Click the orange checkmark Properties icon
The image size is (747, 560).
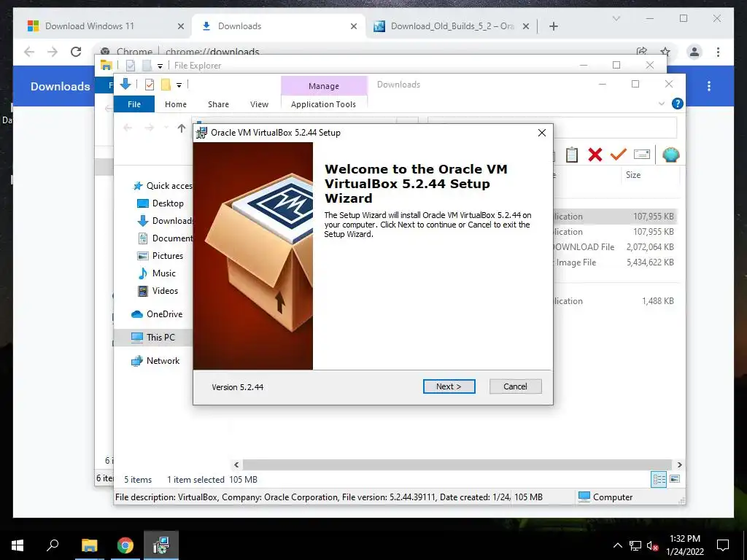(618, 155)
